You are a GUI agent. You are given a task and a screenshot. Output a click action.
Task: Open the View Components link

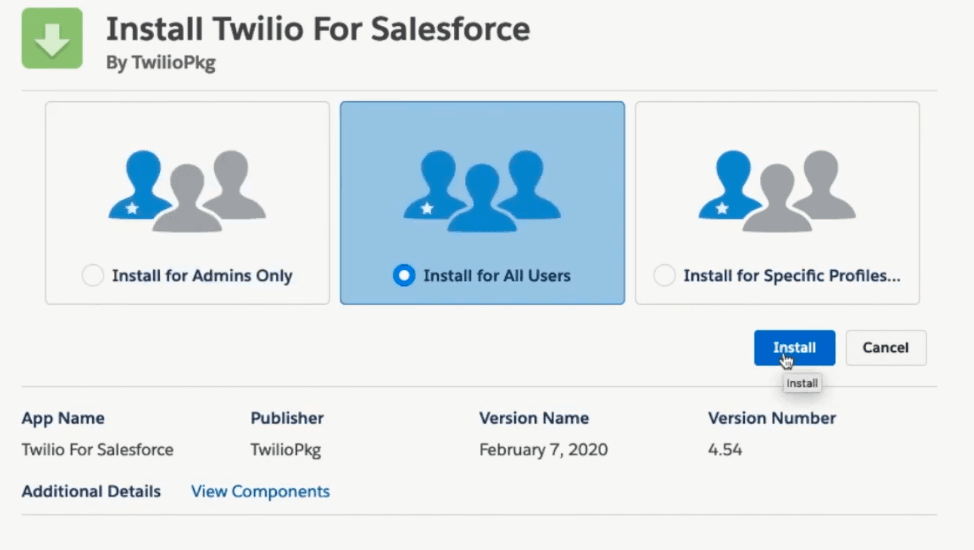[260, 491]
